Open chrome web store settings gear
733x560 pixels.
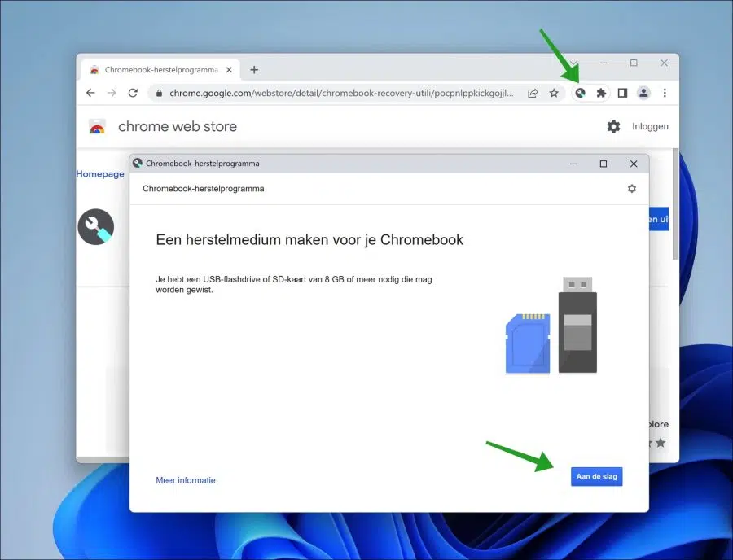tap(613, 127)
